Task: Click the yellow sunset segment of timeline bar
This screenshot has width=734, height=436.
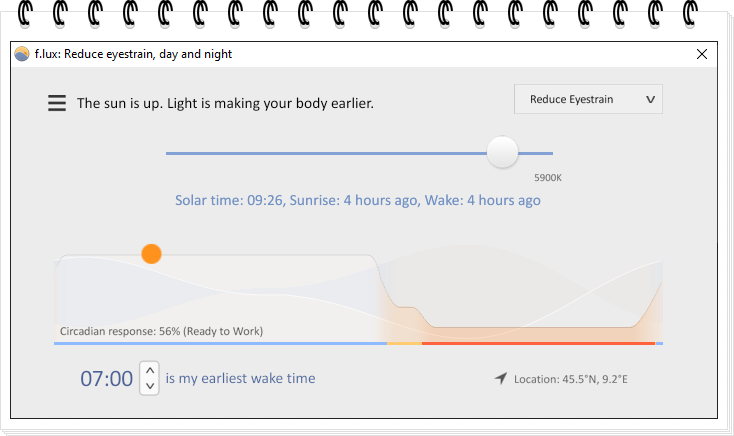Action: tap(404, 344)
